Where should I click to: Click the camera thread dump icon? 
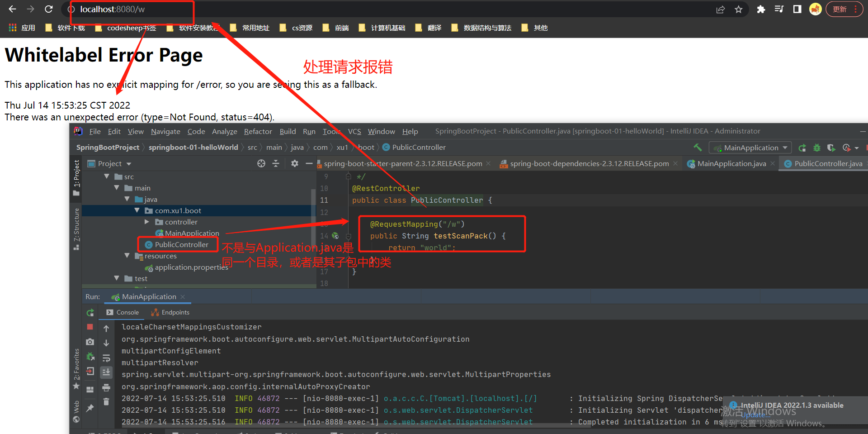(x=90, y=342)
